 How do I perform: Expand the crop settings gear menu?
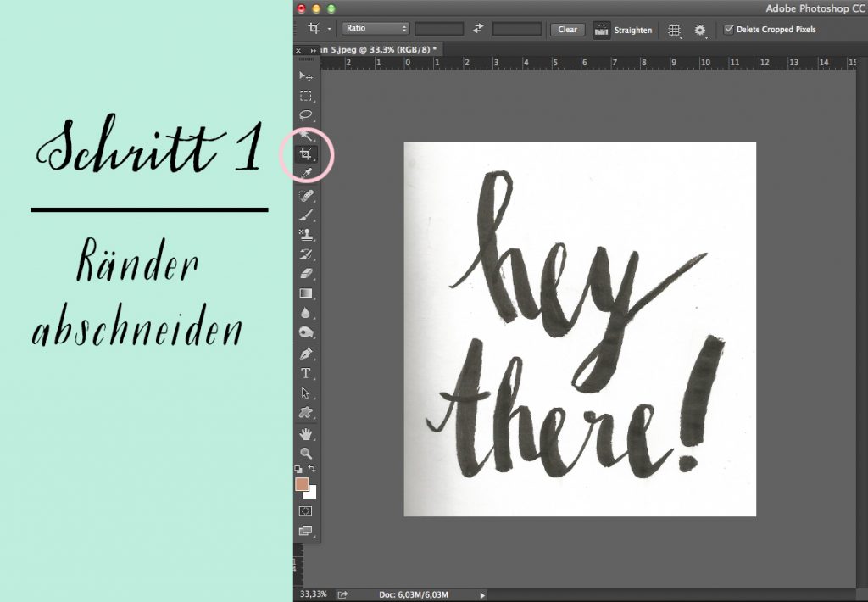[700, 30]
